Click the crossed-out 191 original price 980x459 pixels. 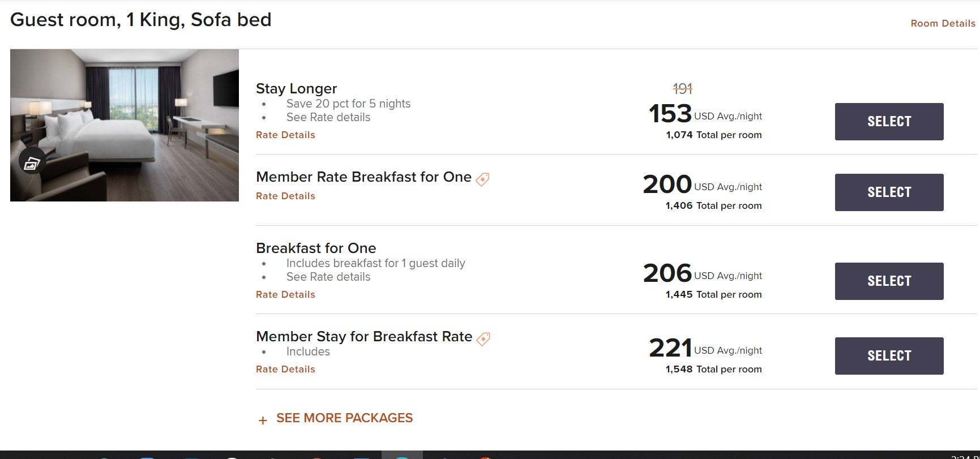tap(682, 89)
